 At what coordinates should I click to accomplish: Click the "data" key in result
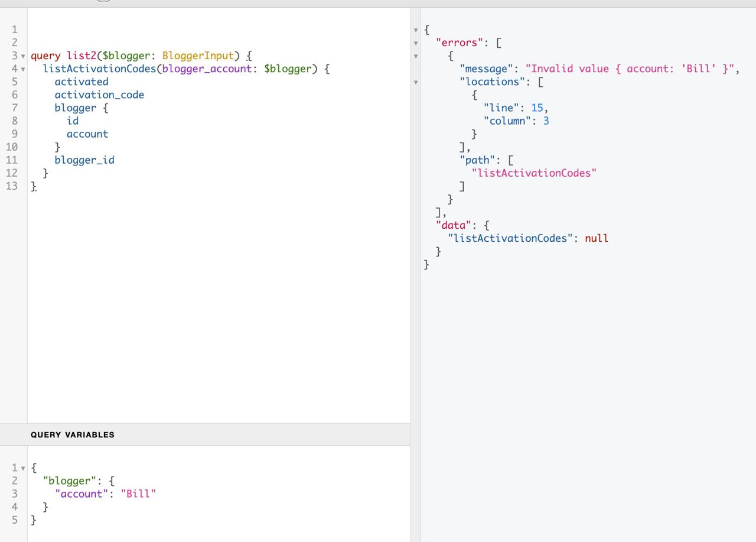454,225
